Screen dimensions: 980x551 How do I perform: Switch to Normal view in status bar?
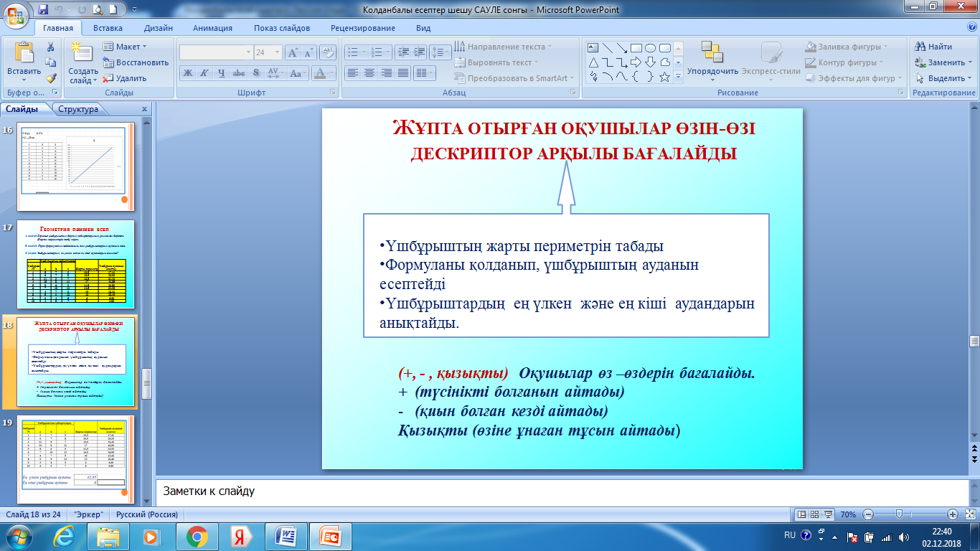click(x=802, y=514)
